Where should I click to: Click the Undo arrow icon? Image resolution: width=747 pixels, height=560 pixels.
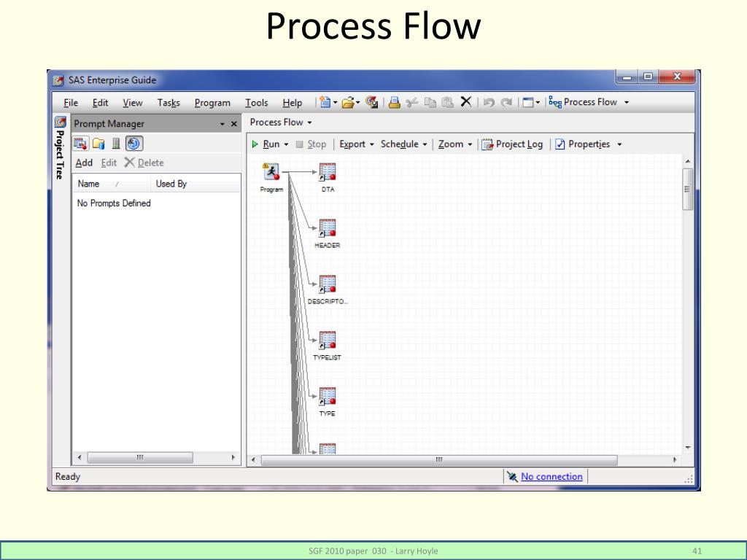tap(489, 102)
